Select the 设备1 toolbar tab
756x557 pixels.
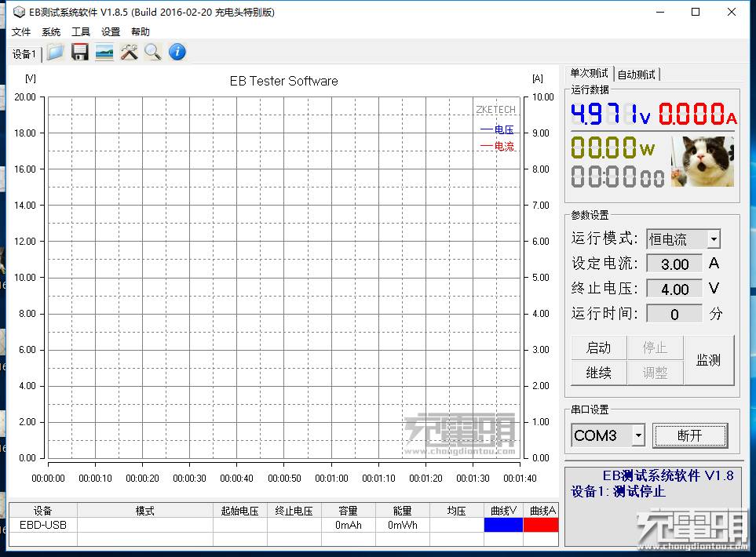(x=24, y=54)
